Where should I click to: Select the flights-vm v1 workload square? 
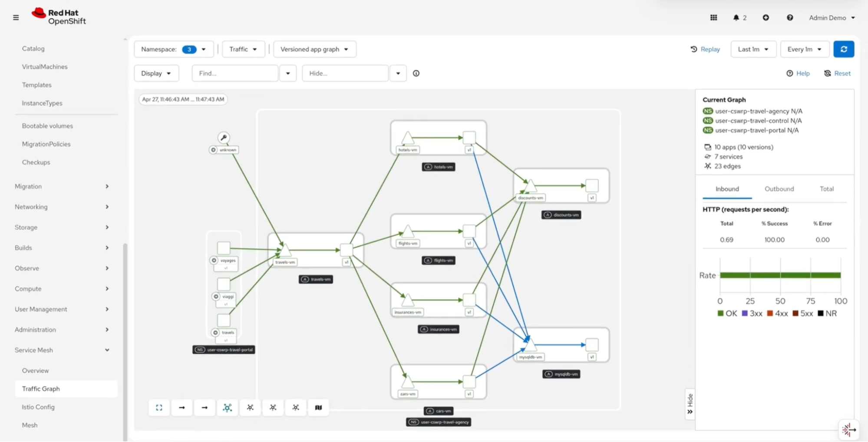pyautogui.click(x=469, y=231)
